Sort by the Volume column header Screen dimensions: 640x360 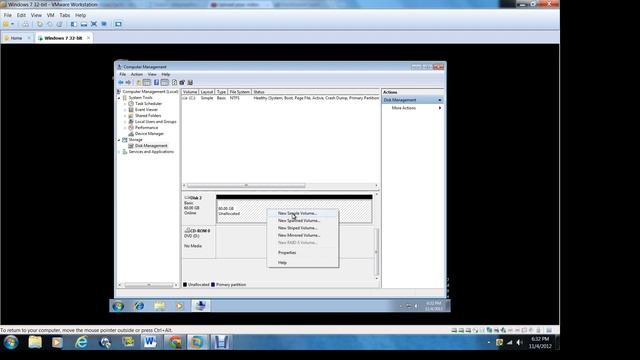point(190,92)
